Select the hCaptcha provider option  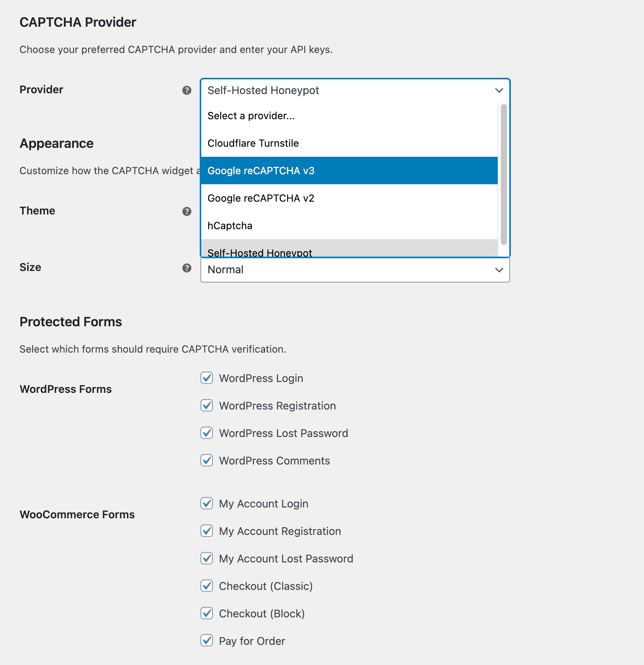point(230,226)
